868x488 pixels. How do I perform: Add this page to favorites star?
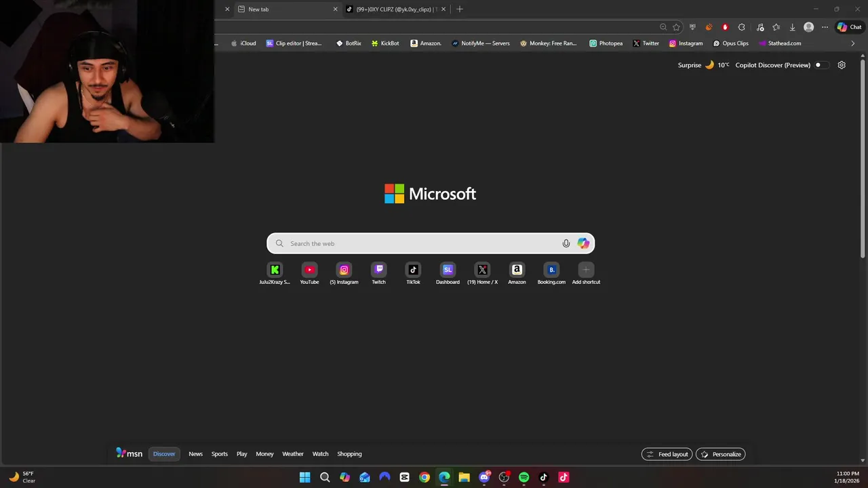click(676, 27)
